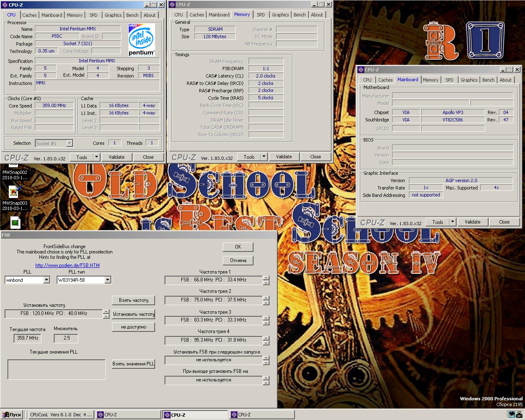
Task: Open Mainboard tab in leftmost CPU-Z window
Action: 52,15
